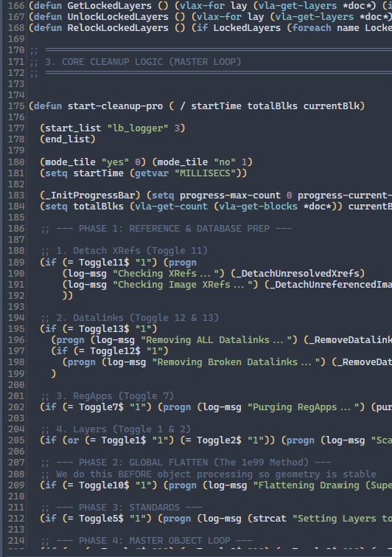Click comment "4. Layers (Toggle 1 & 2)"
Viewport: 392px width, 557px height.
pos(124,429)
